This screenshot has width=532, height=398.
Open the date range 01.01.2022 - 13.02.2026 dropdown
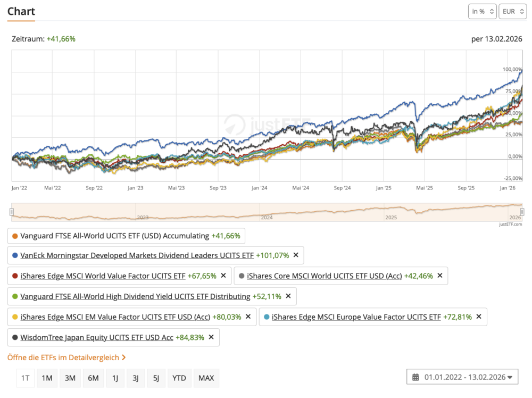[462, 377]
